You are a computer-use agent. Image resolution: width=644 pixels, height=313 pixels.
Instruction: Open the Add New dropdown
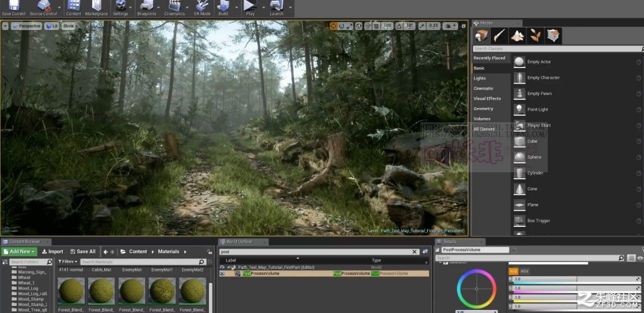click(19, 251)
